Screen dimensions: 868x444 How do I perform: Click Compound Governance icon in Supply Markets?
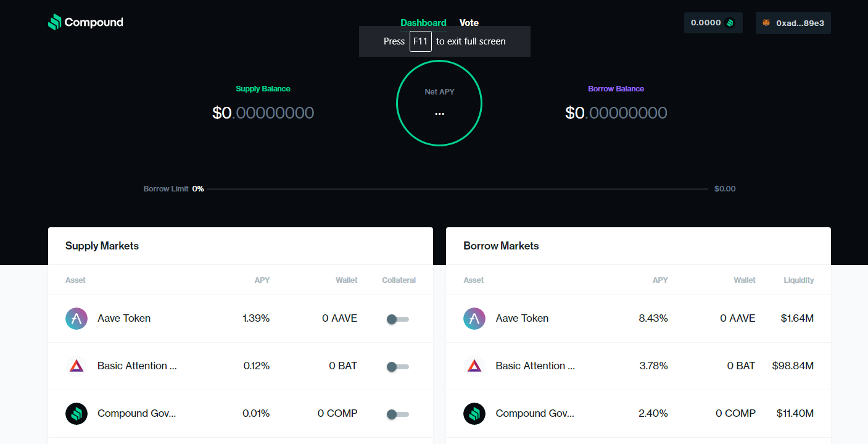pos(76,414)
